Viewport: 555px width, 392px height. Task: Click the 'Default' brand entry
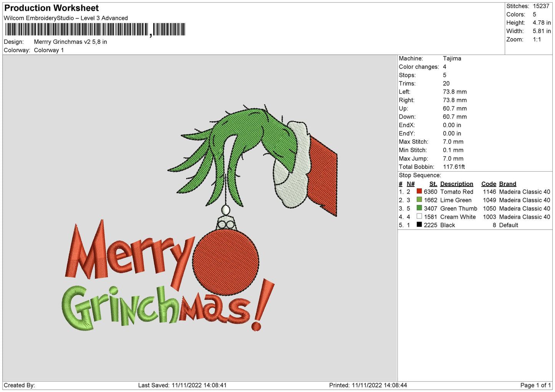509,225
